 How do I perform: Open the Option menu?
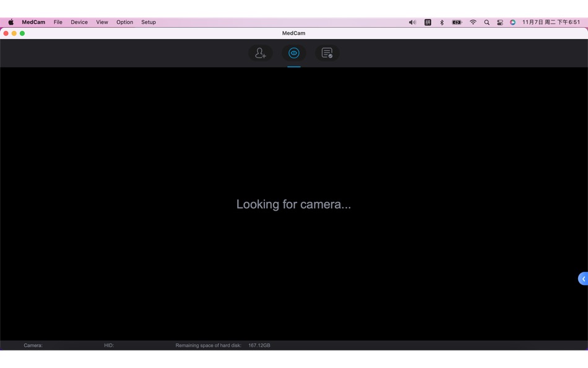pyautogui.click(x=124, y=22)
